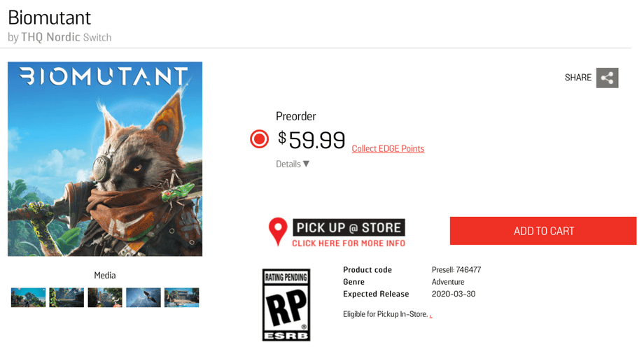Show the fifth media thumbnail
Image resolution: width=644 pixels, height=354 pixels.
(x=182, y=297)
